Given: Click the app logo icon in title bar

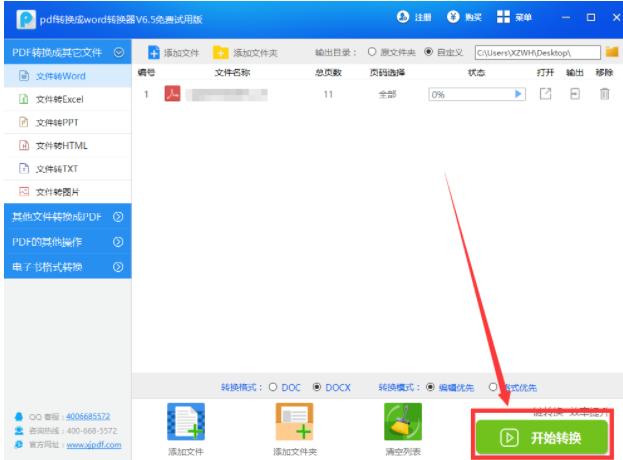Looking at the screenshot, I should coord(25,19).
